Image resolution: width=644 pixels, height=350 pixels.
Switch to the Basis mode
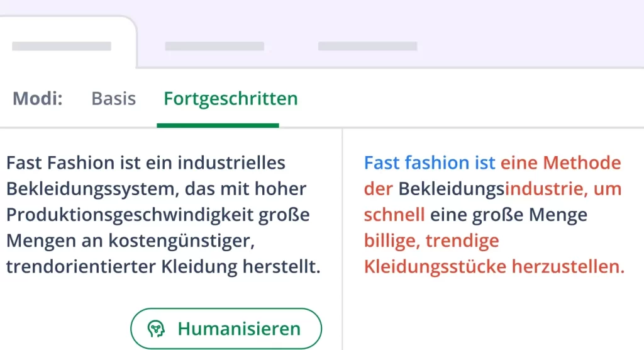click(113, 99)
